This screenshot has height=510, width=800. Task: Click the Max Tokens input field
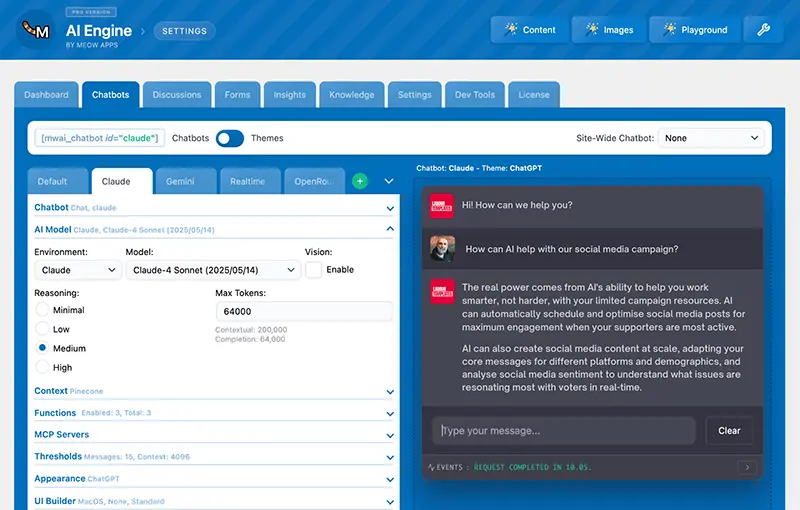pyautogui.click(x=303, y=312)
